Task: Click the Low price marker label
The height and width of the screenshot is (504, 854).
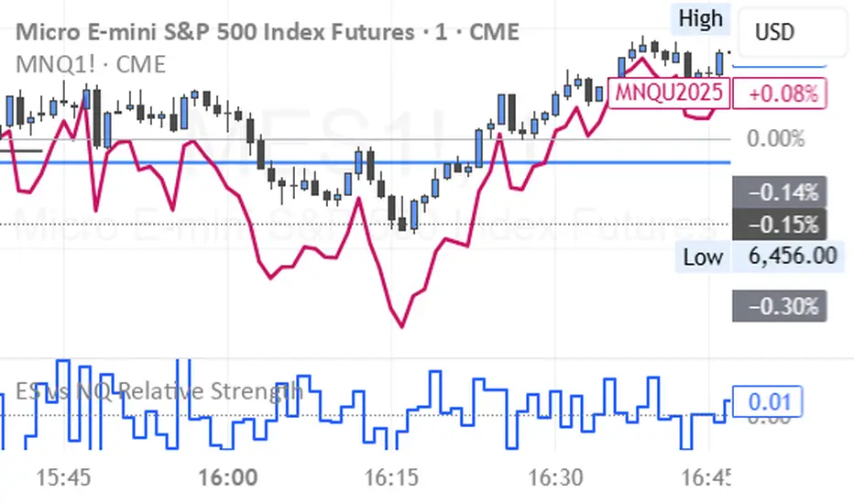Action: pyautogui.click(x=703, y=256)
